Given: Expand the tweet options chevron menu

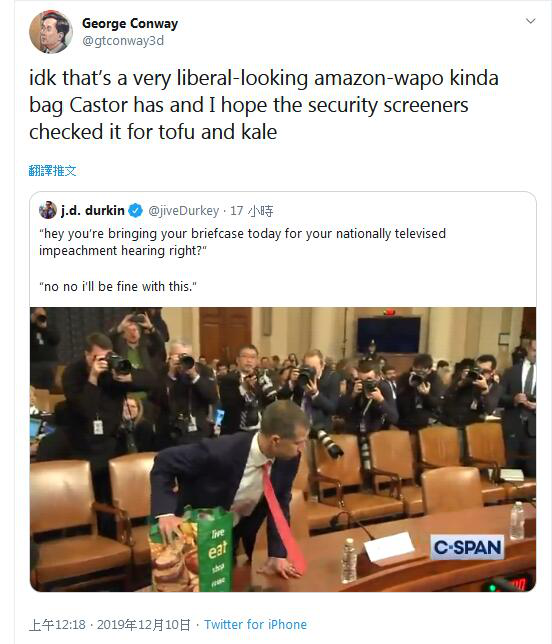Looking at the screenshot, I should click(x=531, y=21).
